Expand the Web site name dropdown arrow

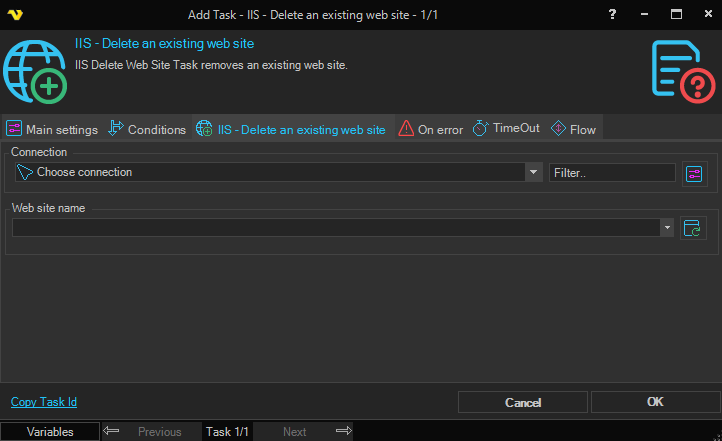point(667,227)
